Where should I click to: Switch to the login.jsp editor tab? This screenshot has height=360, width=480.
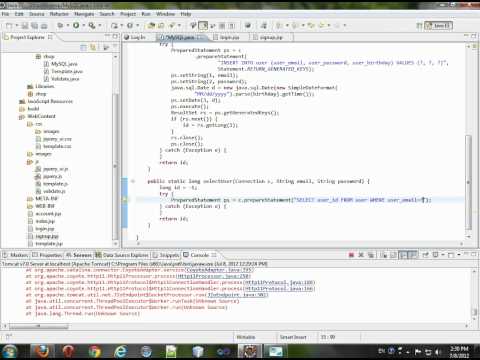pyautogui.click(x=229, y=37)
